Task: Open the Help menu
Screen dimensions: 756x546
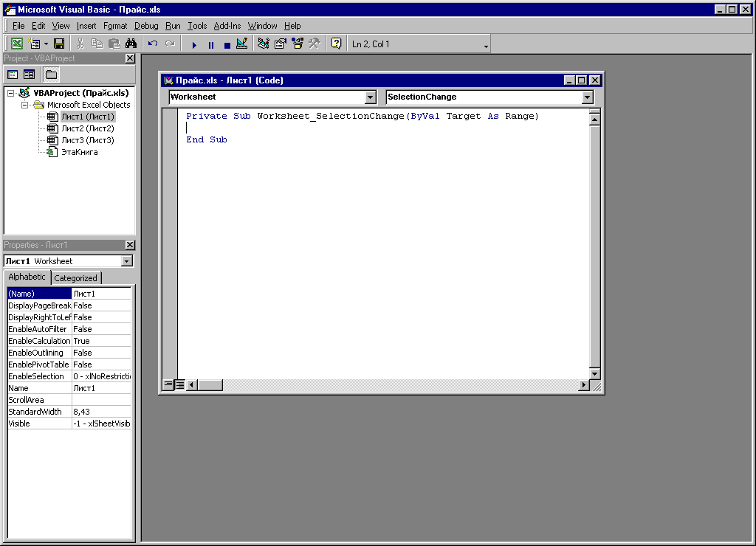Action: click(292, 26)
